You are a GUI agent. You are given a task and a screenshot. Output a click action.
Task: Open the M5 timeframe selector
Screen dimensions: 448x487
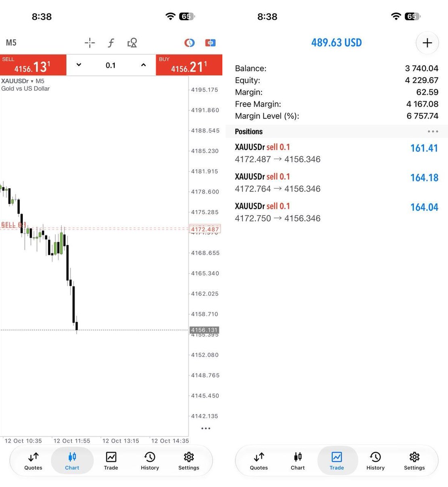11,43
